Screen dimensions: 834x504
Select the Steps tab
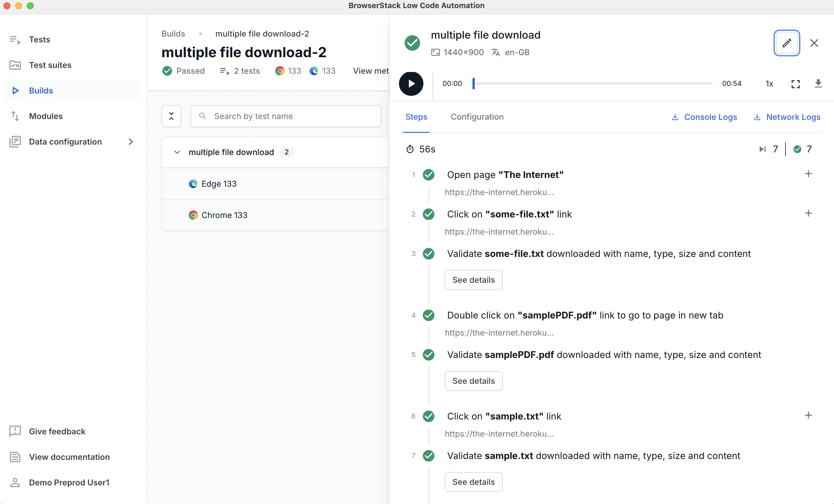click(416, 116)
